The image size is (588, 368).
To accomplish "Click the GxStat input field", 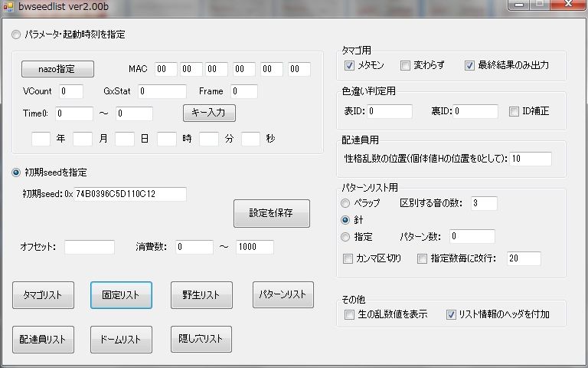I will [162, 91].
